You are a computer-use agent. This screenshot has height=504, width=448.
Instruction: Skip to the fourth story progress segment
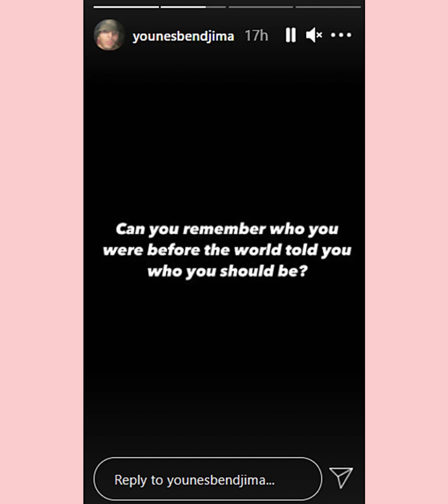[x=328, y=7]
